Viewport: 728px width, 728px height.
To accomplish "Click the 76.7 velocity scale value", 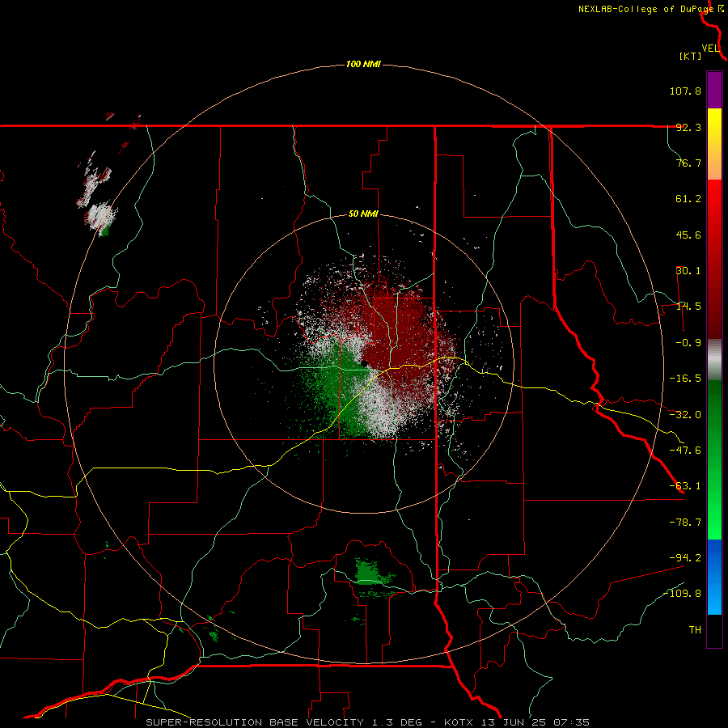I will tap(688, 163).
